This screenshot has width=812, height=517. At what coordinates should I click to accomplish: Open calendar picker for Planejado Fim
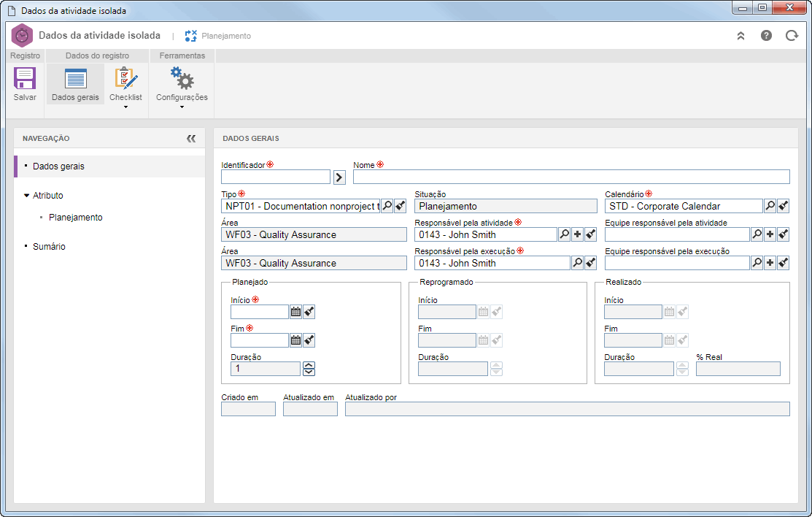coord(295,340)
